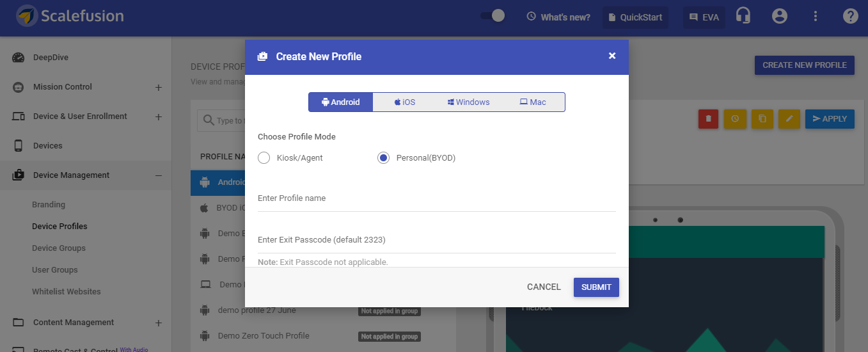Focus the Enter Profile name field
This screenshot has height=352, width=868.
coord(437,199)
